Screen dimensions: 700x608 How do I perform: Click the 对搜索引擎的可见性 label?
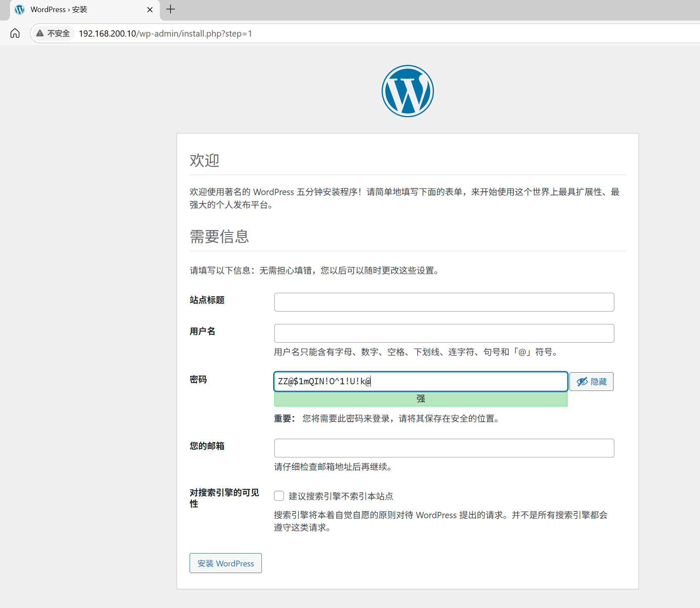click(x=224, y=498)
